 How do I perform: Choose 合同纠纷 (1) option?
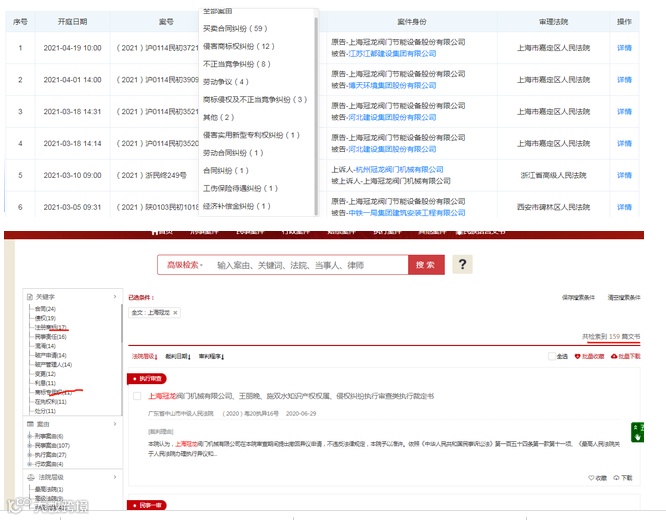226,171
